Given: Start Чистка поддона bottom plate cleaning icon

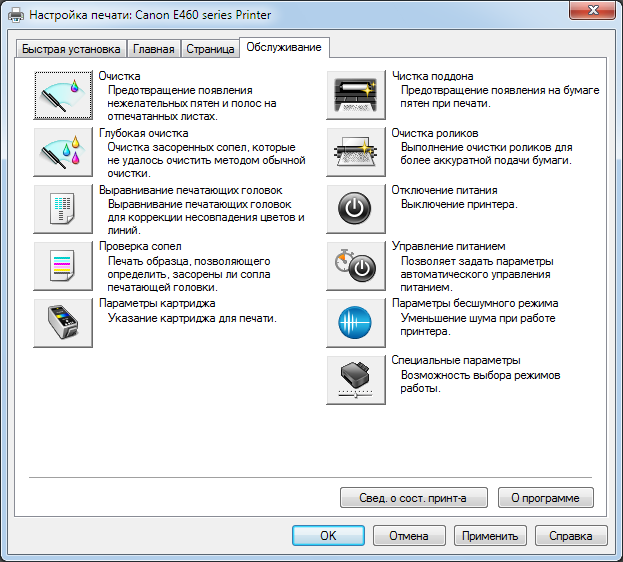Looking at the screenshot, I should pos(356,95).
